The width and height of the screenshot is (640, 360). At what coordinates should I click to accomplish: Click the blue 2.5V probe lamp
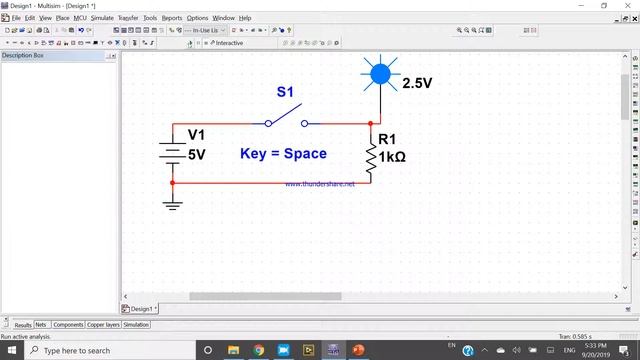(x=380, y=74)
